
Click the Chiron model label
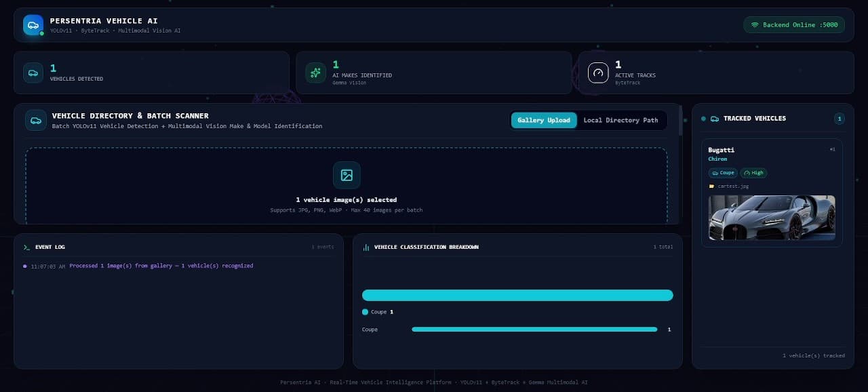[x=717, y=159]
